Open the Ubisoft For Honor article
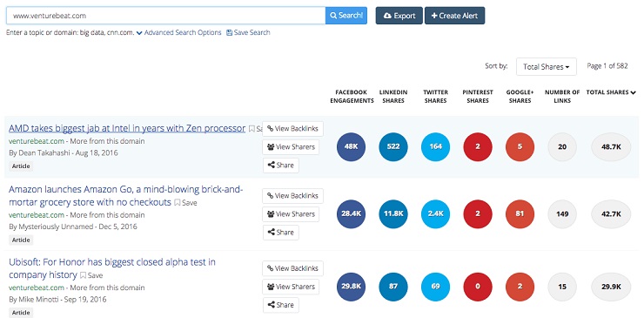Image resolution: width=644 pixels, height=318 pixels. tap(112, 268)
